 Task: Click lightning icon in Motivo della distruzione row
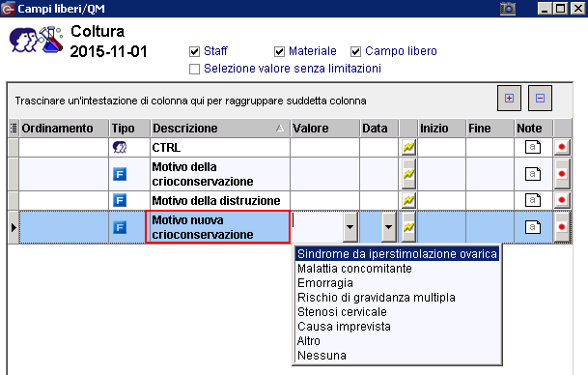(x=408, y=200)
